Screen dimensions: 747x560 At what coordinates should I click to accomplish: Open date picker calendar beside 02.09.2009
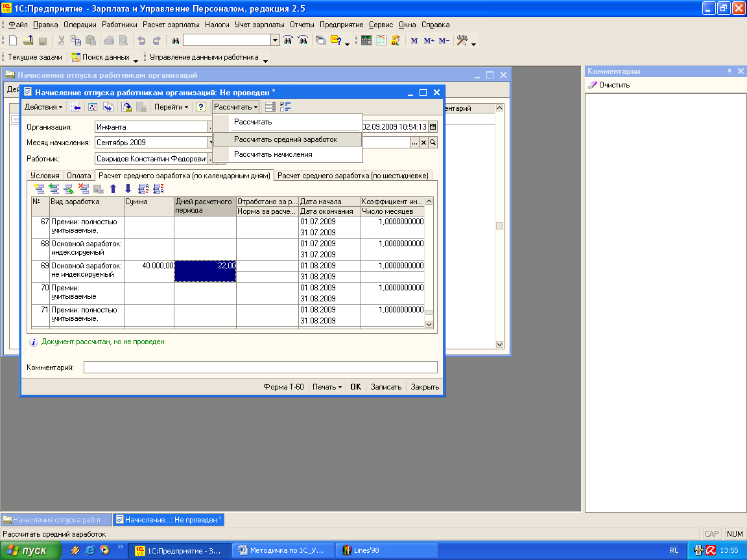(x=433, y=126)
